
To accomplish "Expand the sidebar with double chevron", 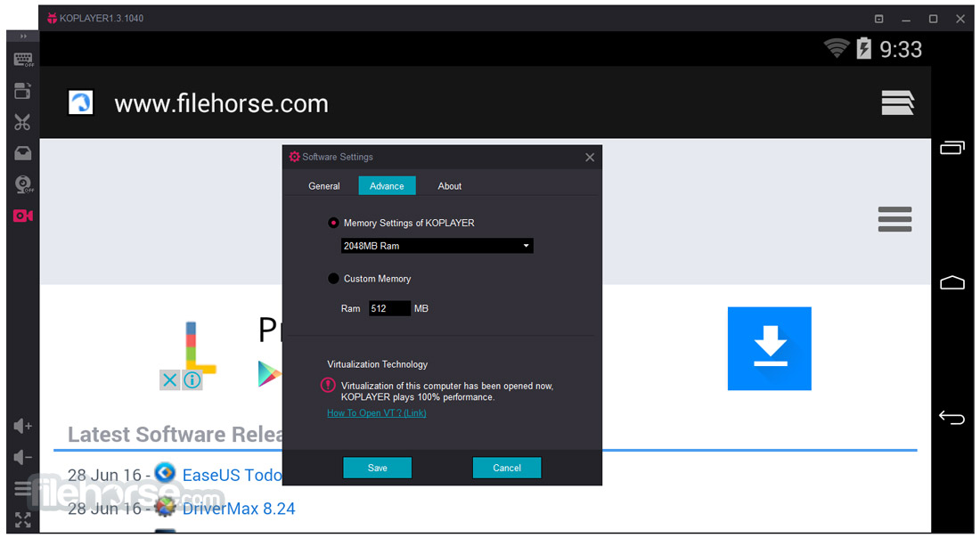I will [23, 37].
